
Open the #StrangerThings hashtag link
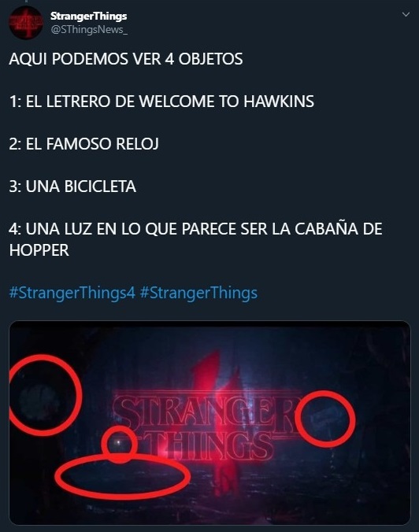(x=198, y=293)
